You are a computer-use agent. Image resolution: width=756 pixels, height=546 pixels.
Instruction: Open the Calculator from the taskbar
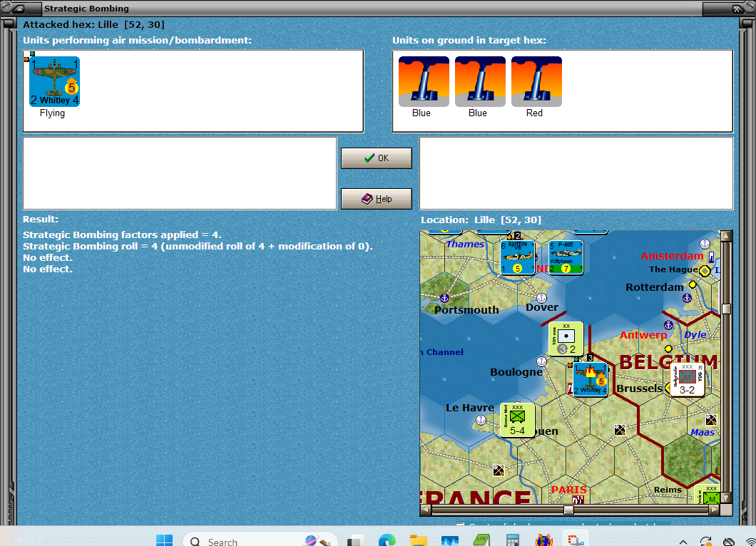(x=513, y=541)
